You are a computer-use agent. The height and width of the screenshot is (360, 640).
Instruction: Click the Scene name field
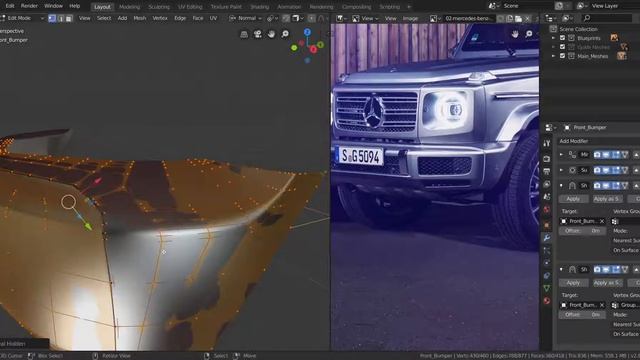[x=526, y=6]
